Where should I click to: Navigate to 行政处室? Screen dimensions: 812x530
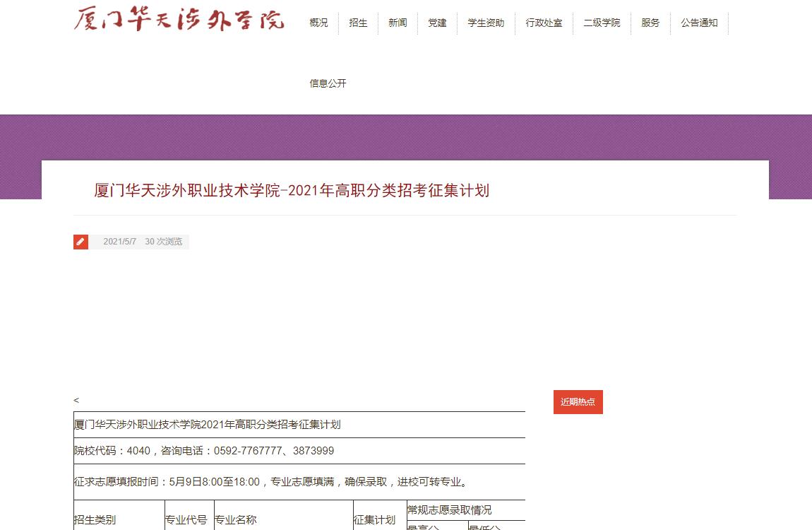(544, 23)
